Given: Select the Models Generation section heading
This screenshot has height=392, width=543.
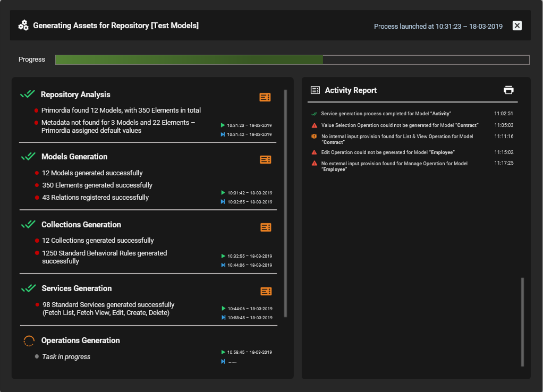Looking at the screenshot, I should pyautogui.click(x=74, y=157).
